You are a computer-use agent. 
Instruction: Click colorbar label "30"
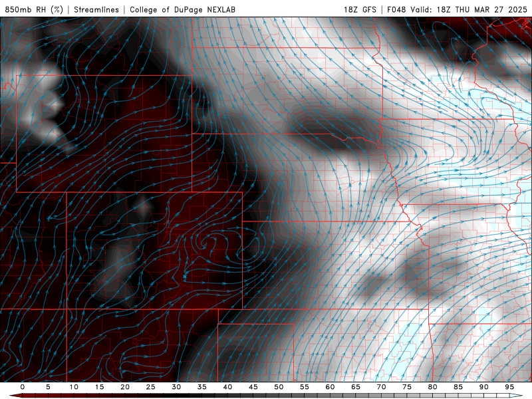click(176, 387)
